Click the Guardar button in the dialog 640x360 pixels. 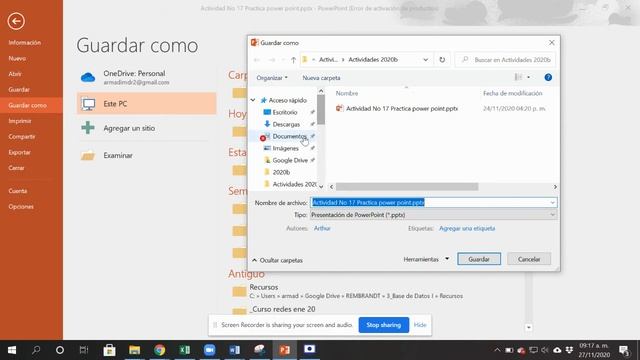pyautogui.click(x=479, y=259)
